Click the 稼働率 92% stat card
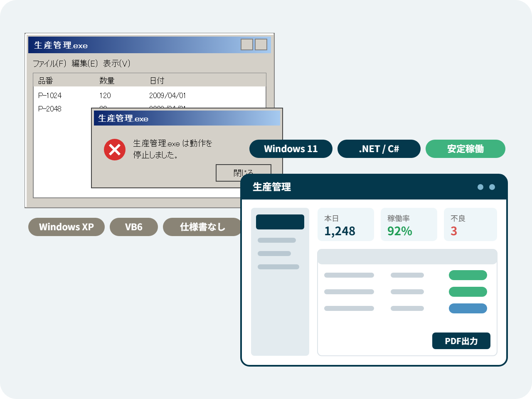The height and width of the screenshot is (399, 532). (x=409, y=224)
